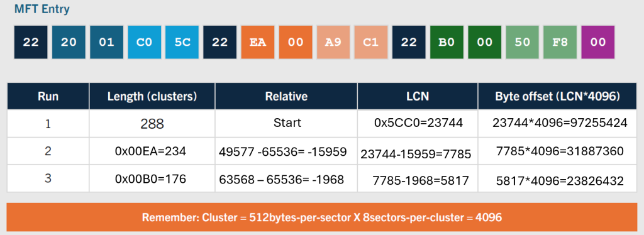This screenshot has width=644, height=235.
Task: Click the orange 00 byte after EA
Action: (296, 42)
